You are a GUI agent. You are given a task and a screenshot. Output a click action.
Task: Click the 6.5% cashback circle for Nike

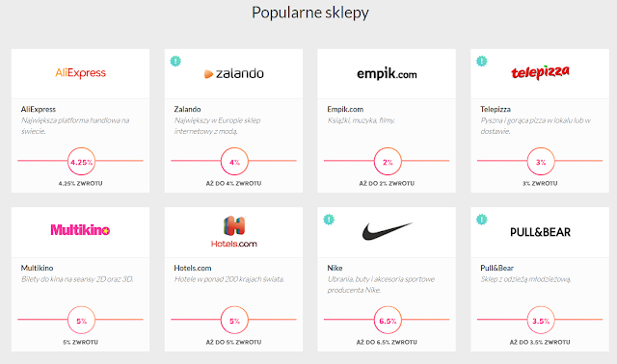click(x=388, y=321)
